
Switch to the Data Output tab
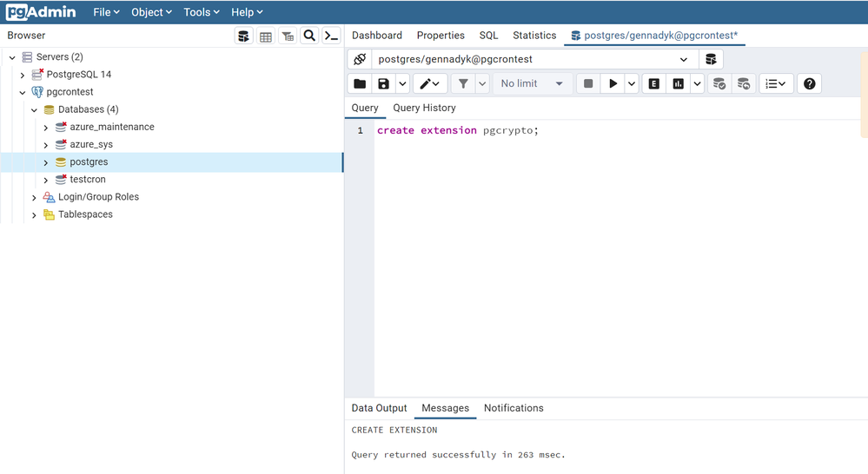[x=379, y=408]
